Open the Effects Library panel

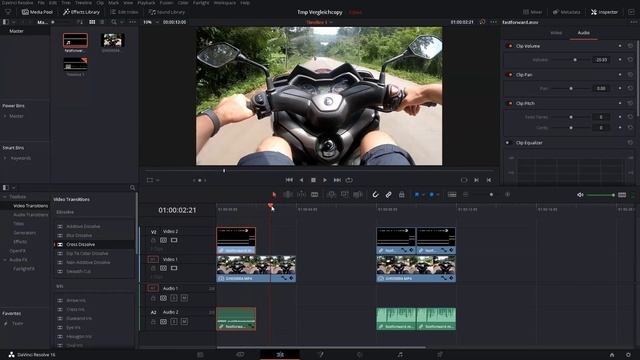[81, 12]
